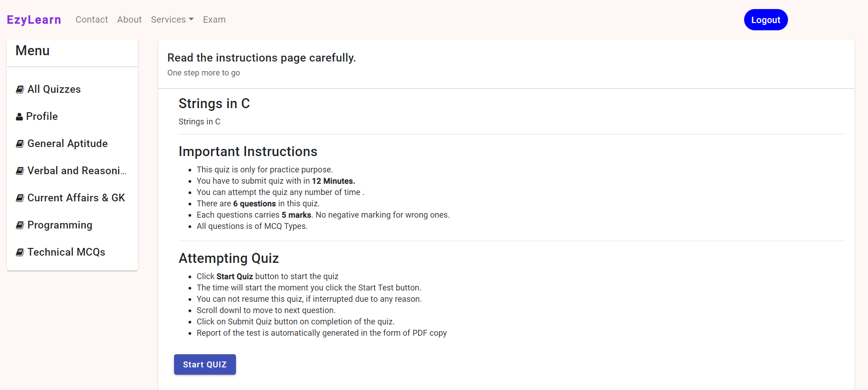Go to the About page
This screenshot has width=868, height=390.
click(129, 19)
